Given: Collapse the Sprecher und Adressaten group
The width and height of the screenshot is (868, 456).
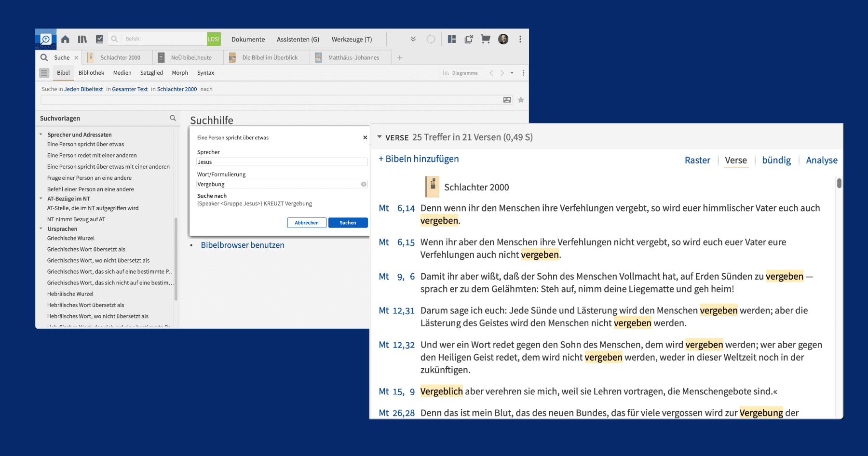Looking at the screenshot, I should (x=41, y=134).
